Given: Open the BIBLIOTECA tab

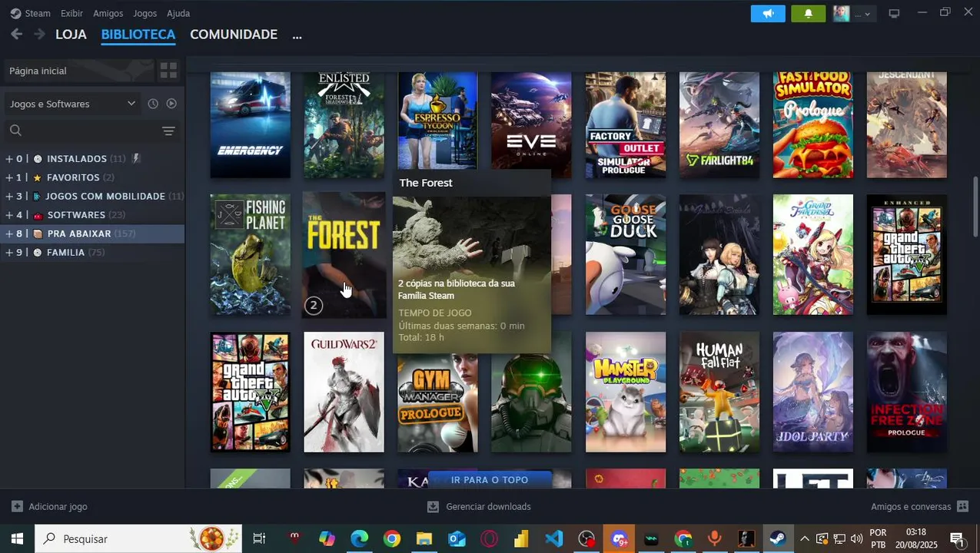Looking at the screenshot, I should pyautogui.click(x=138, y=35).
